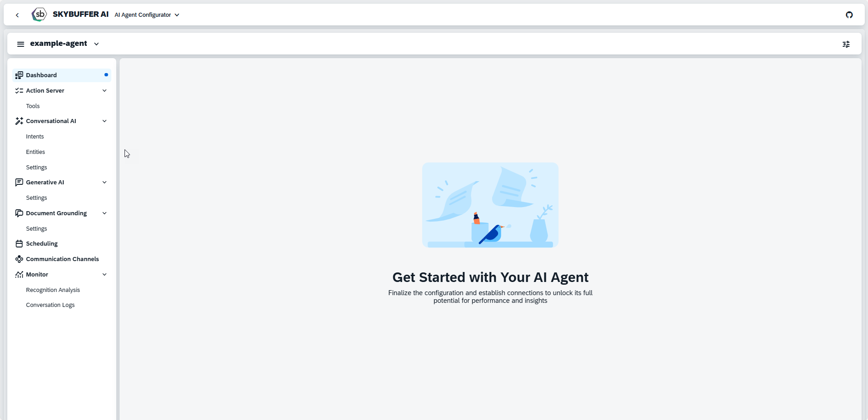Toggle the hamburger menu beside example-agent
Viewport: 868px width, 420px height.
20,44
